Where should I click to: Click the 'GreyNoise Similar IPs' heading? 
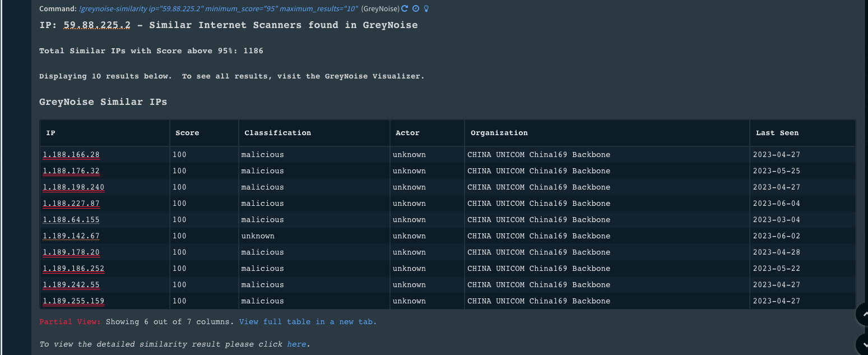pos(103,102)
